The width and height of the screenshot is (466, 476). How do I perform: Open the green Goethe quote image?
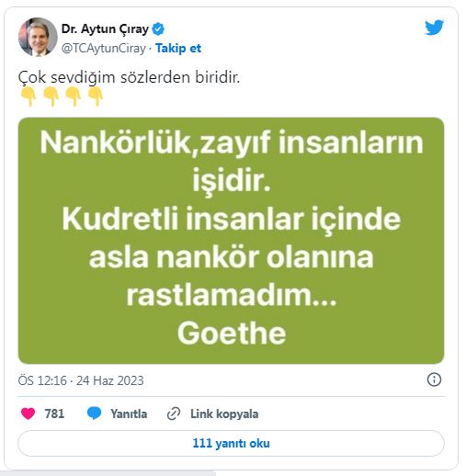coord(231,241)
